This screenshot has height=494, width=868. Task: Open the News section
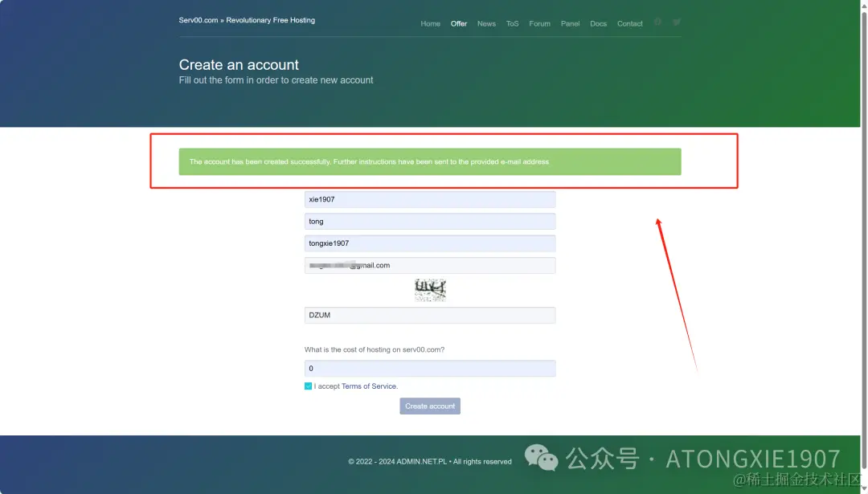(x=486, y=24)
